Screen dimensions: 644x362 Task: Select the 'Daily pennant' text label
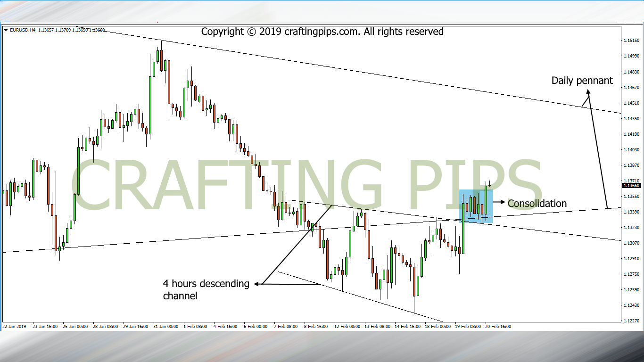pyautogui.click(x=582, y=81)
